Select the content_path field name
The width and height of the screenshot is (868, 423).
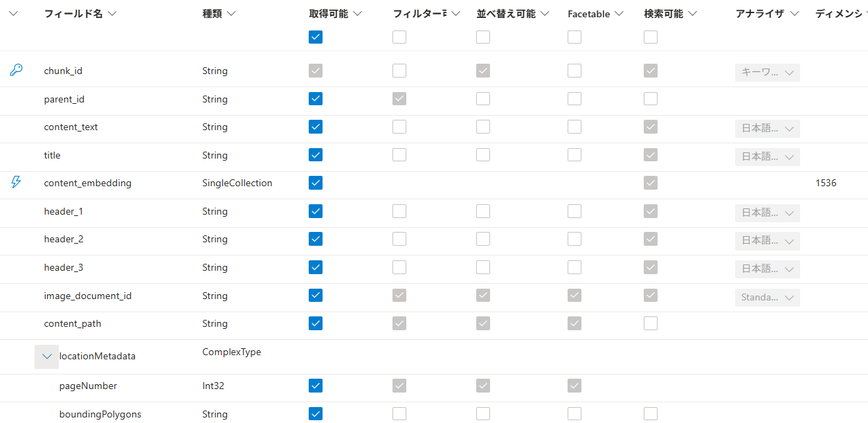(x=73, y=323)
